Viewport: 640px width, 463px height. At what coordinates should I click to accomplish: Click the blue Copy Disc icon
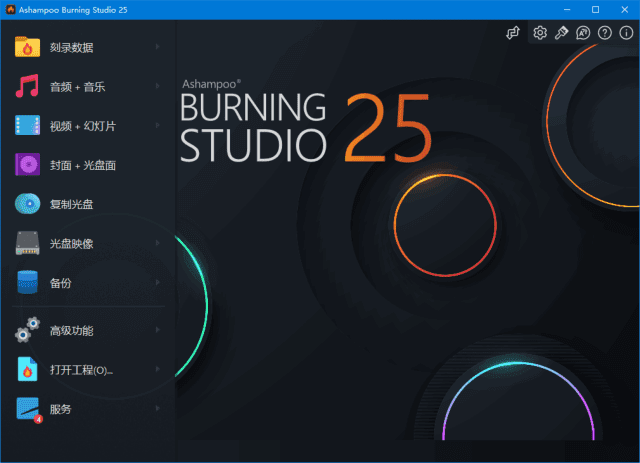point(27,204)
